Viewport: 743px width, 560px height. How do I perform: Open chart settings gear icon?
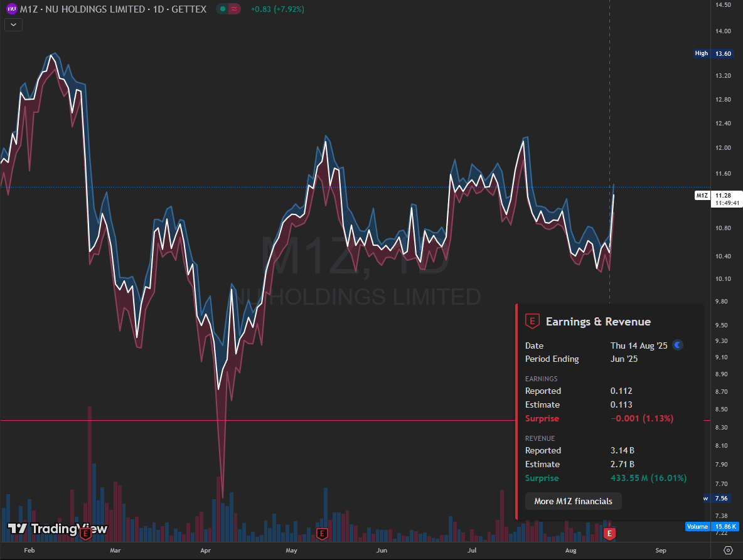pos(728,550)
